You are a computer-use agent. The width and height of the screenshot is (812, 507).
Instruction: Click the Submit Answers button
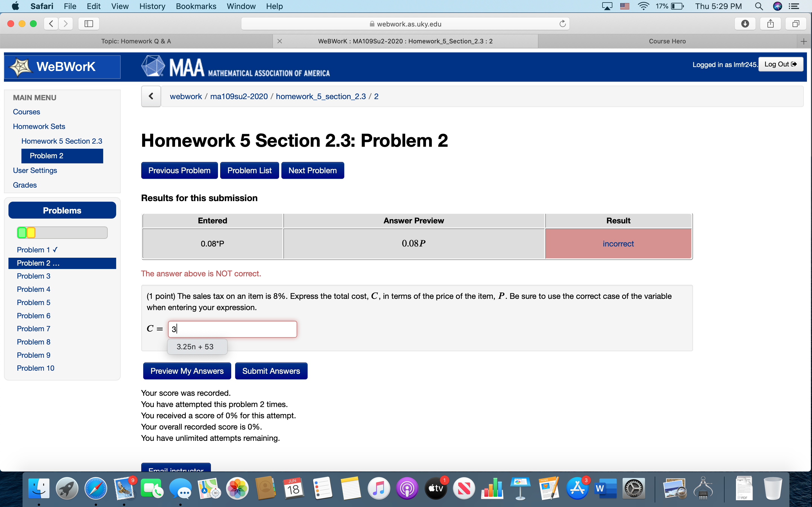click(x=271, y=371)
